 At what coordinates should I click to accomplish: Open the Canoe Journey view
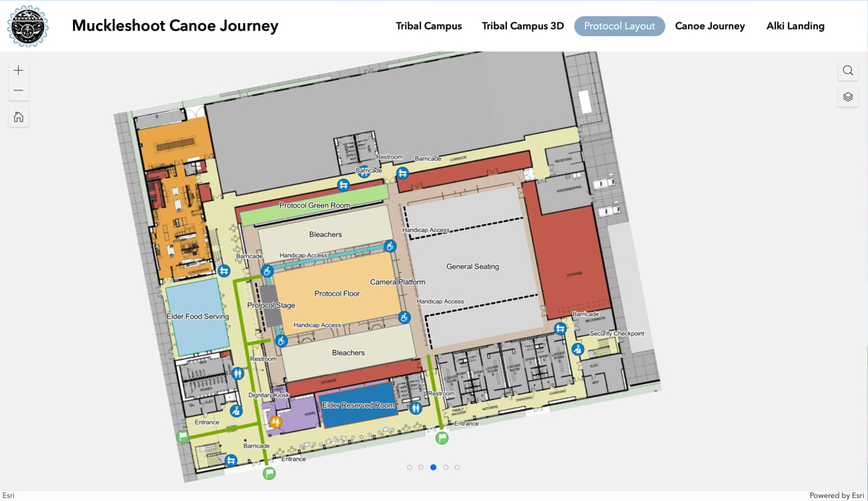[x=710, y=26]
